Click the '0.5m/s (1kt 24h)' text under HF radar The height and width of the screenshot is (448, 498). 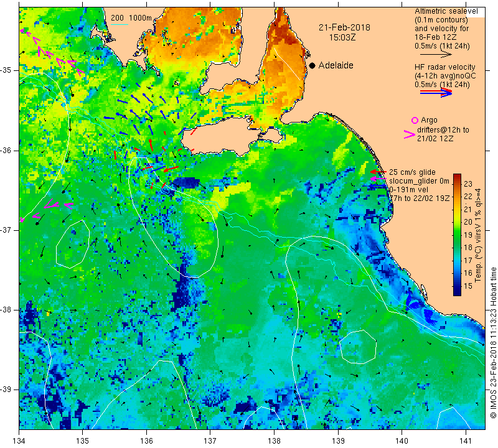tap(442, 85)
